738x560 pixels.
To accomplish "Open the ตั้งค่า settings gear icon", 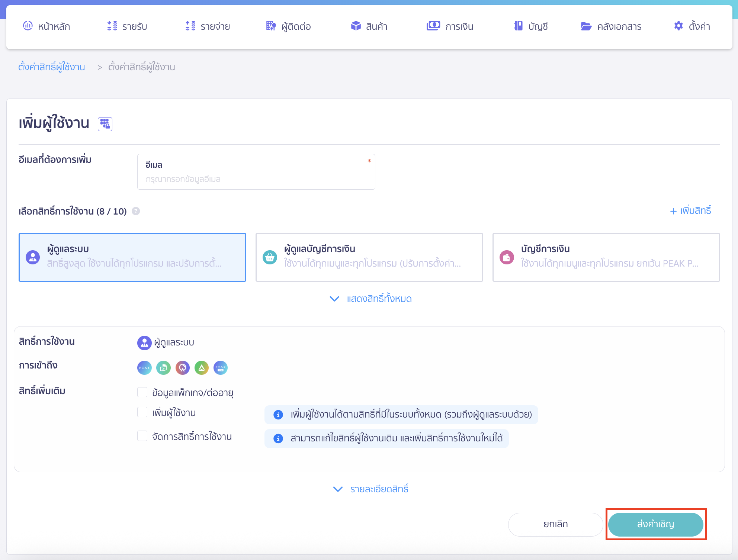I will [678, 26].
